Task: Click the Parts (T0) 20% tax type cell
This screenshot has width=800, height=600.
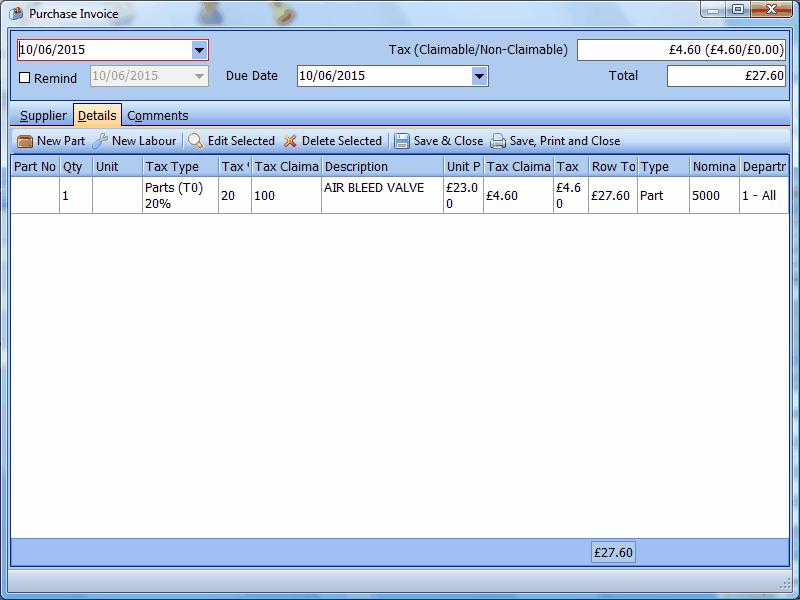Action: (181, 195)
